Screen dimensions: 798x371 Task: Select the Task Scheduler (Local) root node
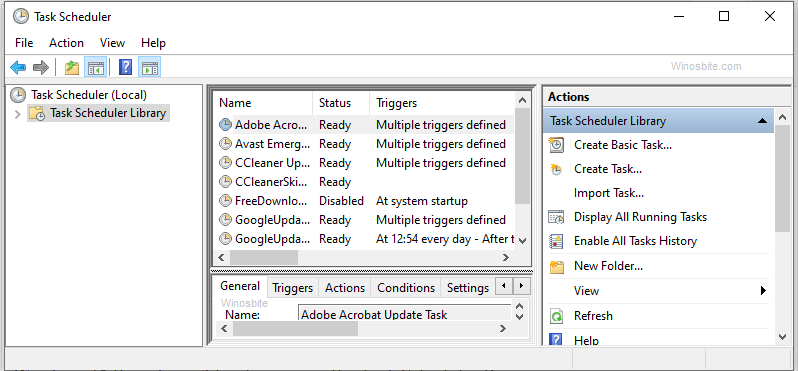(x=89, y=95)
